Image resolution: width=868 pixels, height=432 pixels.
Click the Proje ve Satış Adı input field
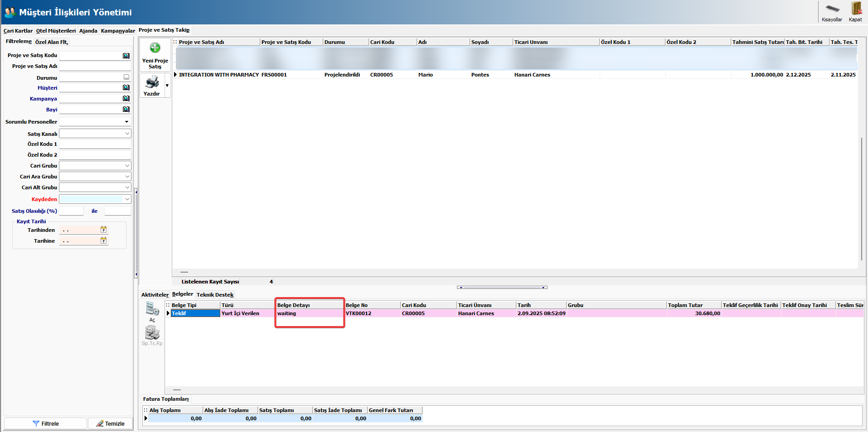coord(95,67)
